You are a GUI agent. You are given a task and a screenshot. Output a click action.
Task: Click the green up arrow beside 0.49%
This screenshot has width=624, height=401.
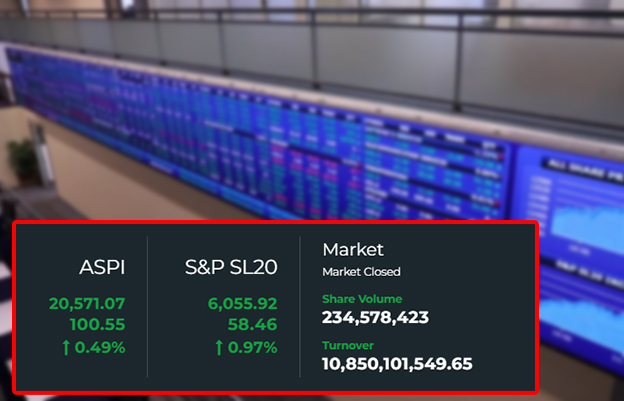(x=66, y=348)
